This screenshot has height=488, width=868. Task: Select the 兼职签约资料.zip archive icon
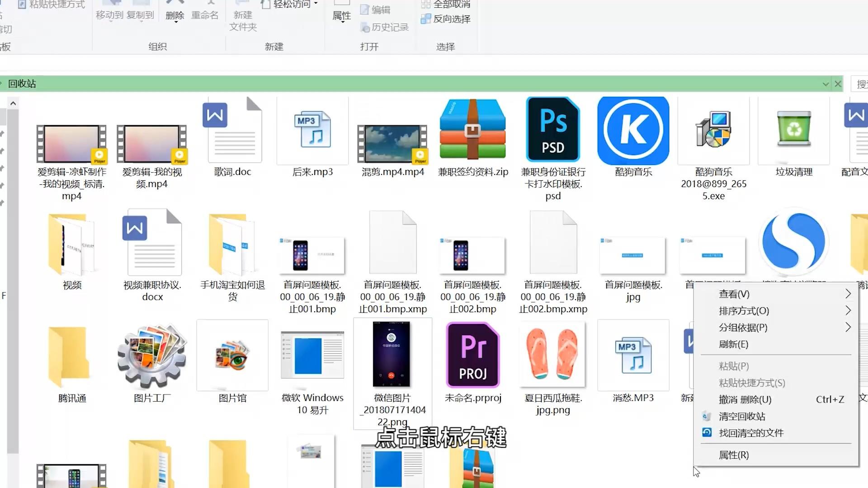click(472, 130)
